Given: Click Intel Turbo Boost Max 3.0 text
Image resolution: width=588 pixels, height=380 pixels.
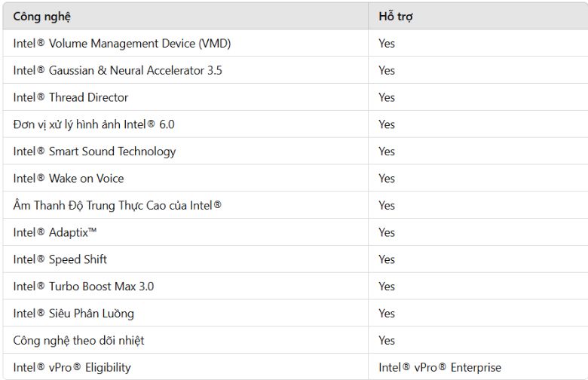Looking at the screenshot, I should point(83,287).
